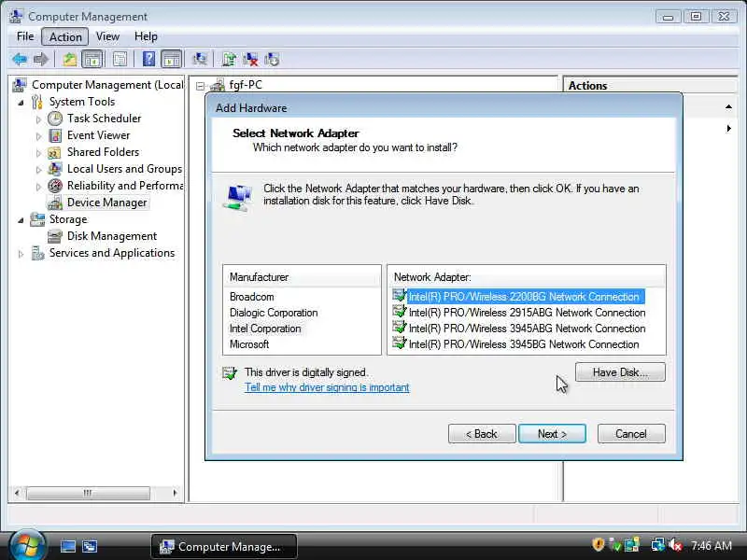This screenshot has width=747, height=560.
Task: Open the security shield tray icon
Action: [598, 544]
